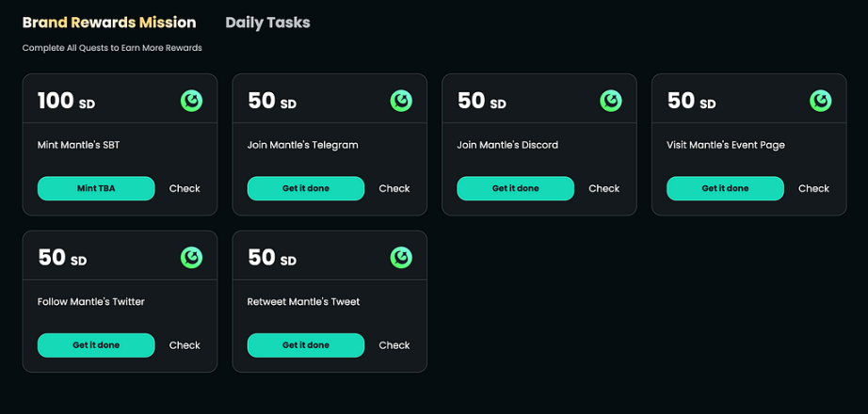Click the green coin icon on Visit Event Page card
The image size is (868, 414).
(821, 100)
